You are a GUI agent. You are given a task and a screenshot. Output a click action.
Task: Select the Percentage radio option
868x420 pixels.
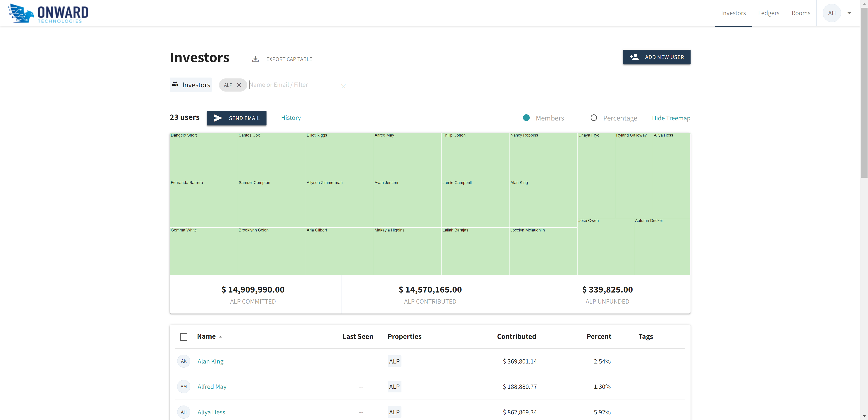[594, 118]
